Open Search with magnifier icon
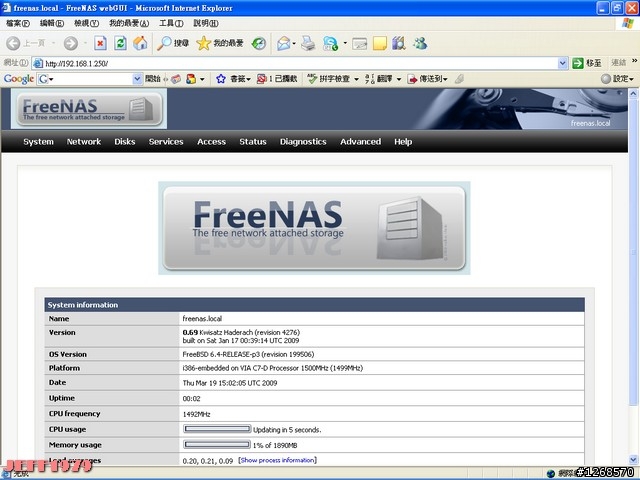 pos(173,43)
